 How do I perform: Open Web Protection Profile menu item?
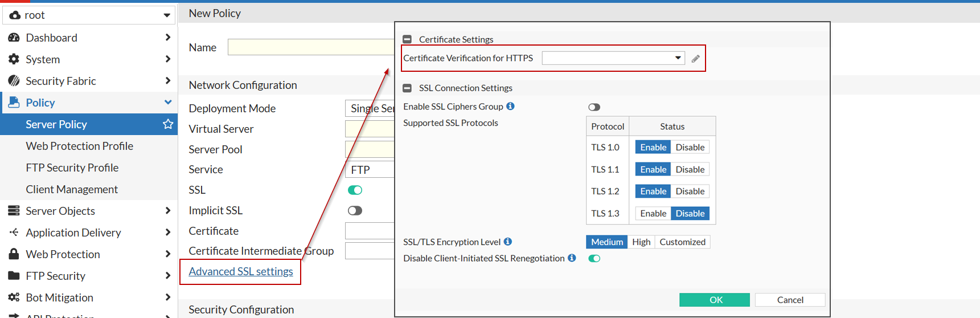point(79,146)
